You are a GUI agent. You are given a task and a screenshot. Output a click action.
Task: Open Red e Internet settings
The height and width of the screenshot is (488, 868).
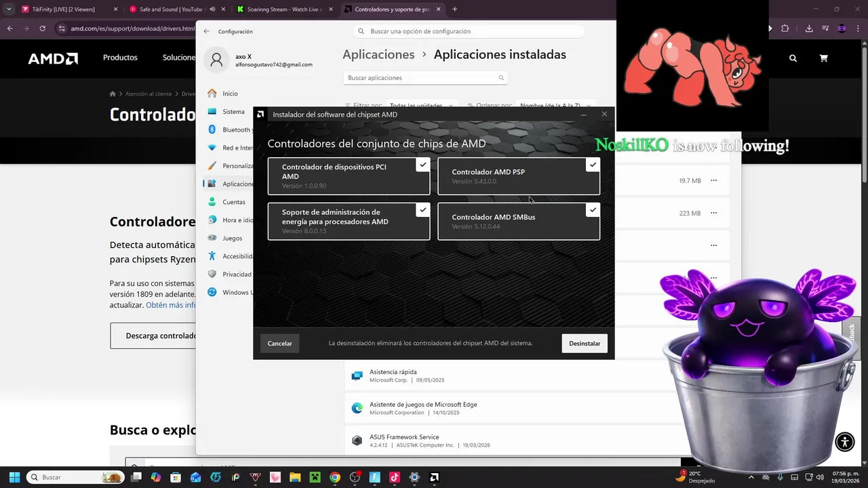tap(227, 148)
